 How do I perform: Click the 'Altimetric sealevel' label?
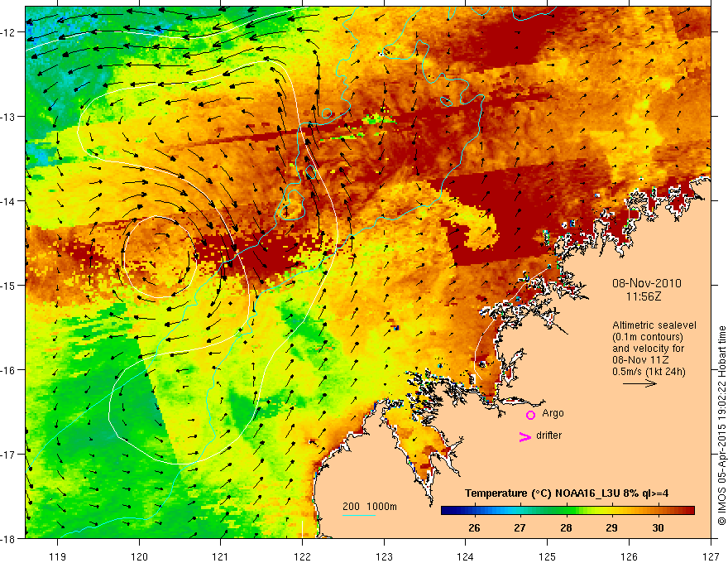coord(654,325)
